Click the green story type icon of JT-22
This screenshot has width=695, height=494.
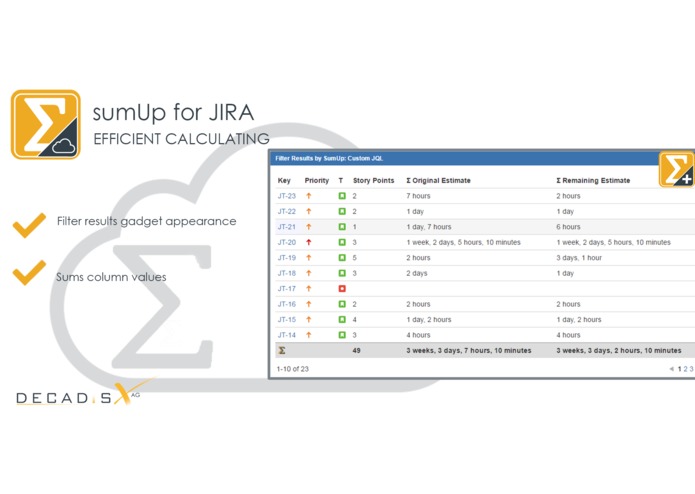(342, 211)
